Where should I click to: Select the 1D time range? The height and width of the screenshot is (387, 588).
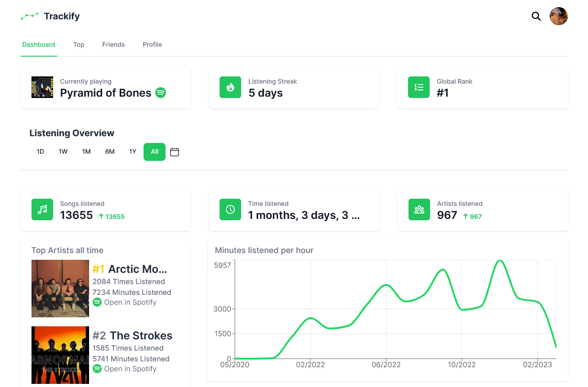point(40,152)
